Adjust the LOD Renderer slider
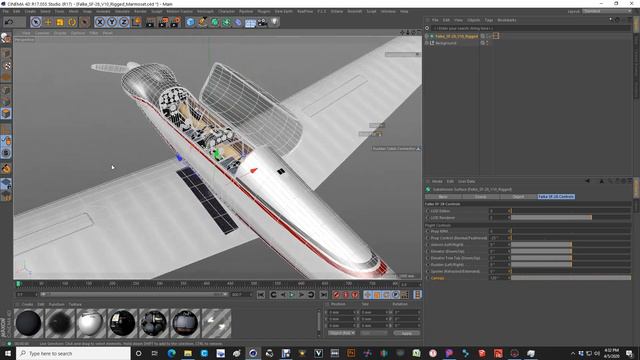 point(571,218)
